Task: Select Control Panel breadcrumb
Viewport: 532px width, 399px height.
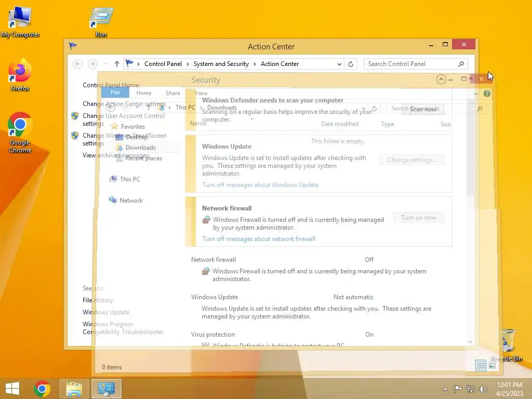Action: [163, 64]
